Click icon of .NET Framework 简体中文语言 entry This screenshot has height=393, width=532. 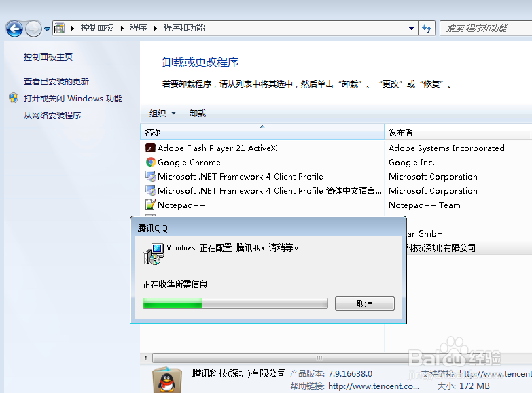[x=150, y=190]
